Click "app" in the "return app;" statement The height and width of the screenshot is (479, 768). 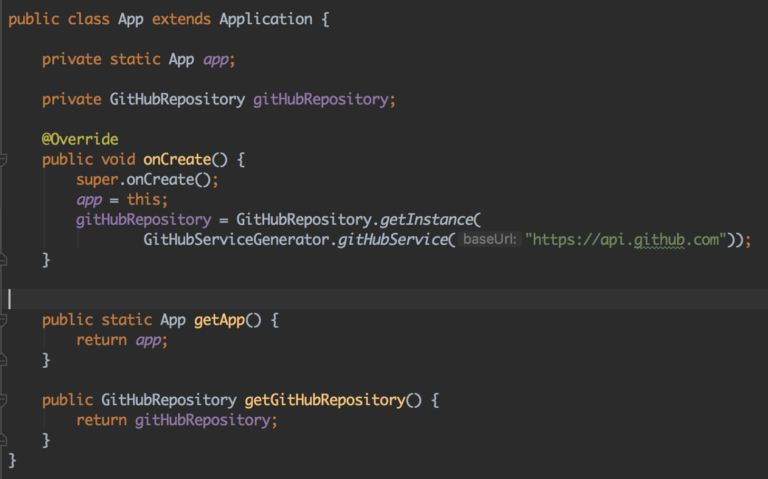(148, 341)
